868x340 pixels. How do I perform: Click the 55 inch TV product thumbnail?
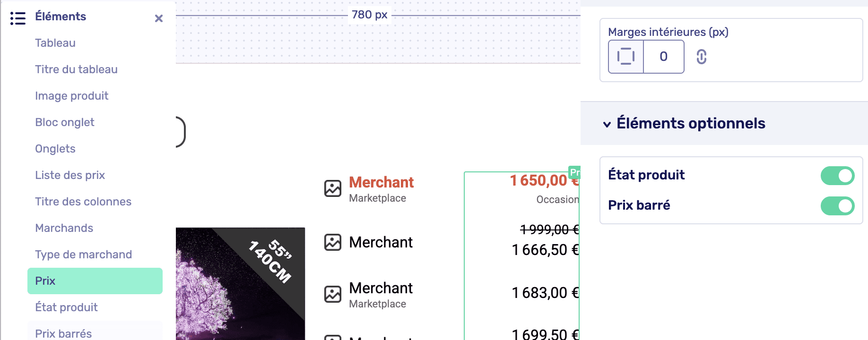240,283
